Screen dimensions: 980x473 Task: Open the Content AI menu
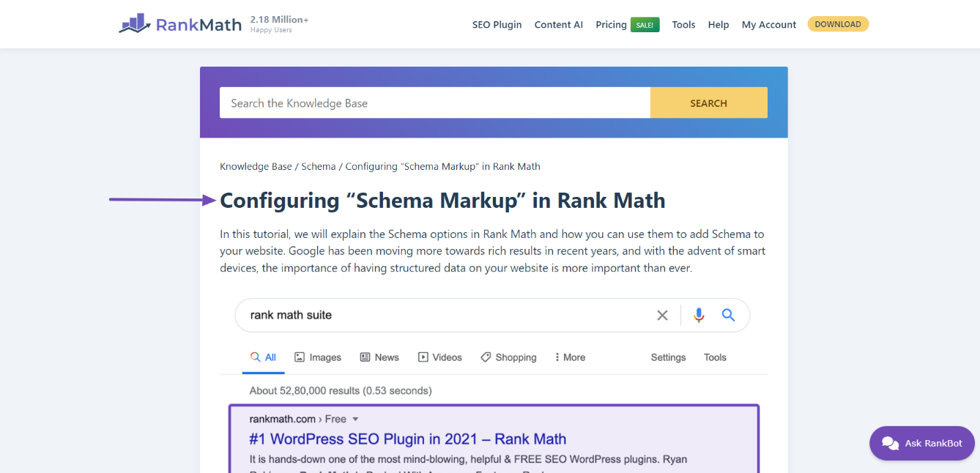[559, 24]
